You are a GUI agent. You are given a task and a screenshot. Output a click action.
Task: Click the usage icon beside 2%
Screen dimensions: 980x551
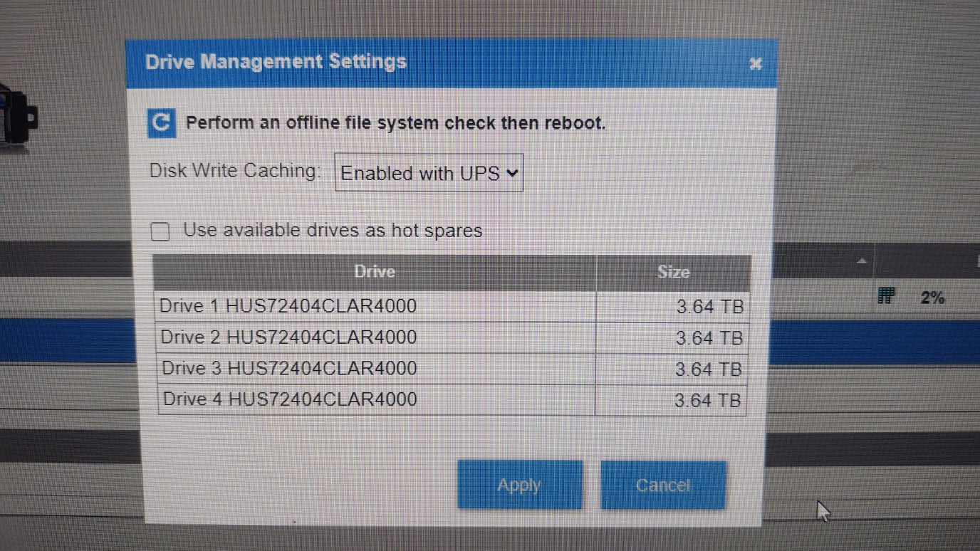tap(886, 296)
